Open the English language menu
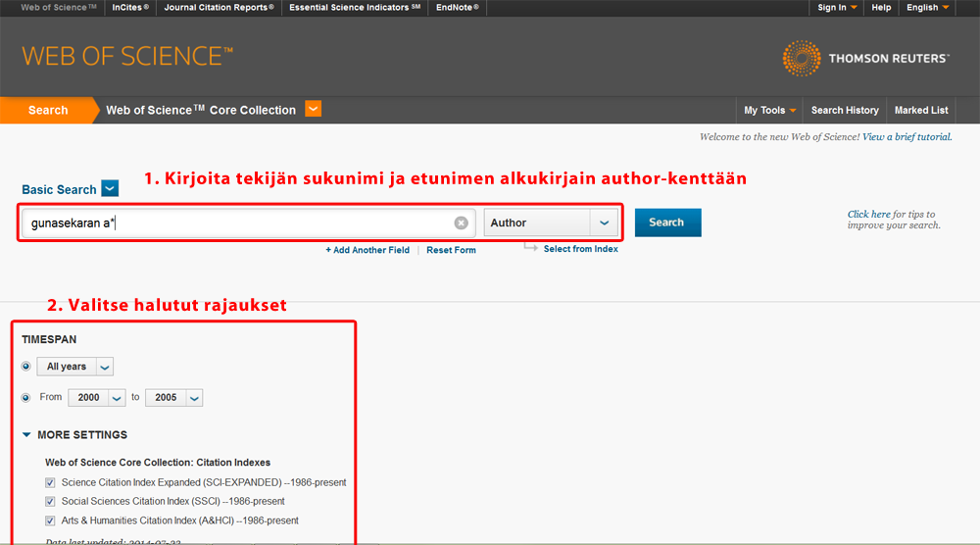This screenshot has width=980, height=545. [x=927, y=8]
